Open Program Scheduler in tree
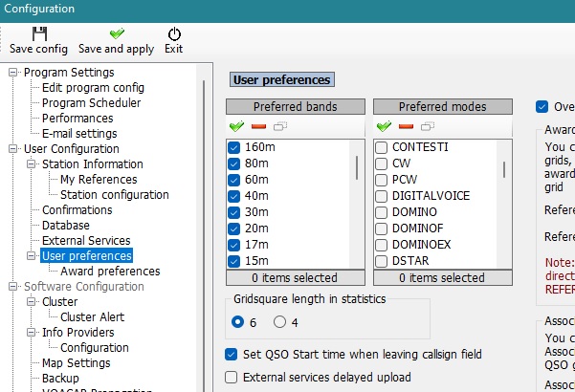Viewport: 575px width, 392px height. pos(91,103)
